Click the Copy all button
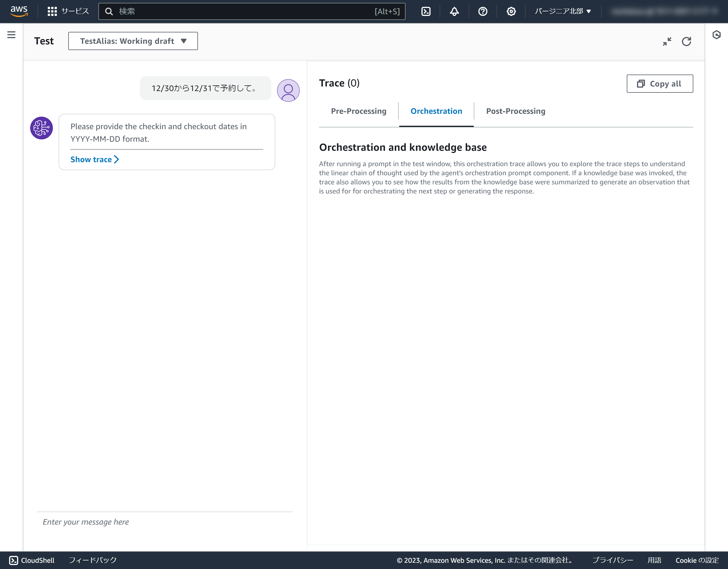The image size is (728, 569). (659, 84)
